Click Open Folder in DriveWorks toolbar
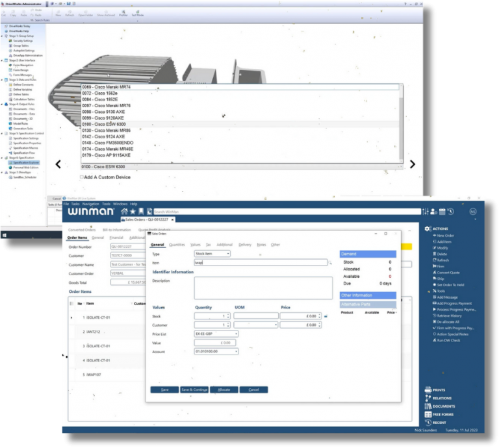Screen dimensions: 499x448 tap(86, 14)
